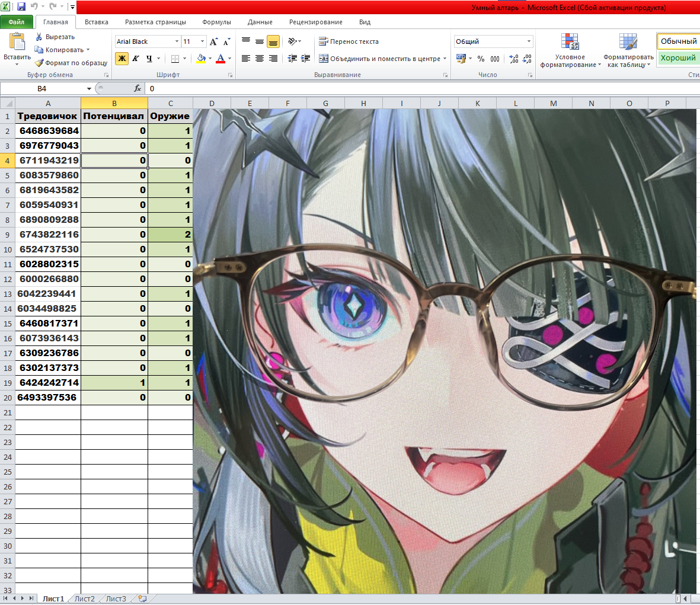Open the font size 11 dropdown

[x=202, y=41]
